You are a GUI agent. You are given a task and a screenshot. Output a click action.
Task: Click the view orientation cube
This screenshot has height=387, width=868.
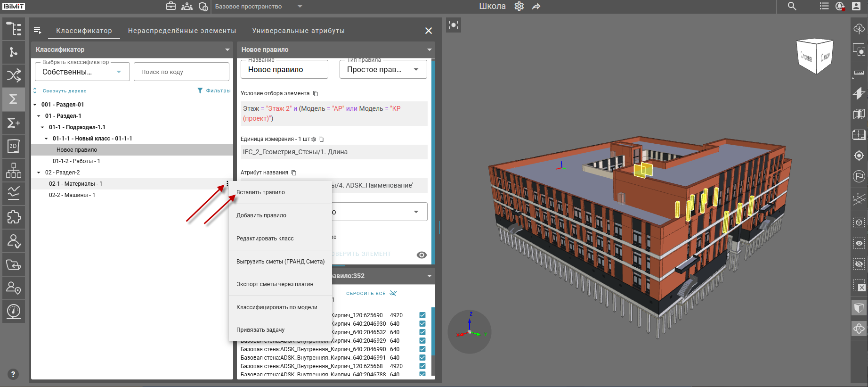(x=815, y=57)
